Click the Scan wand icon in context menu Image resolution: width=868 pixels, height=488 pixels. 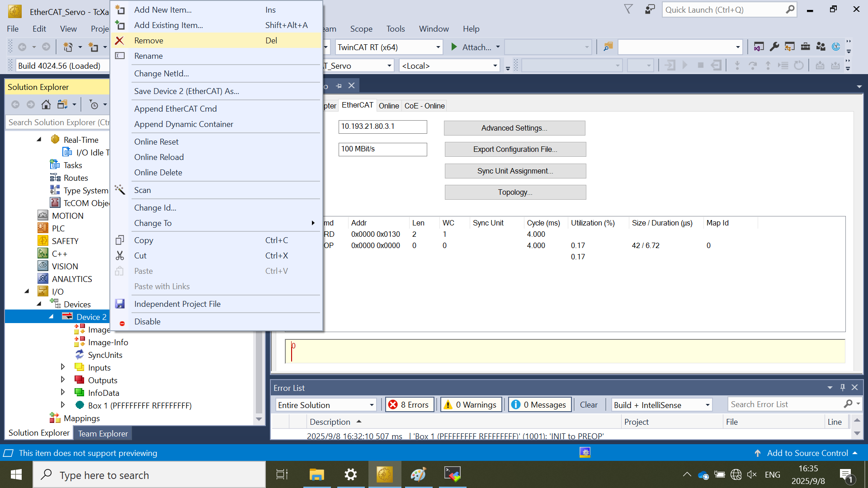[120, 190]
